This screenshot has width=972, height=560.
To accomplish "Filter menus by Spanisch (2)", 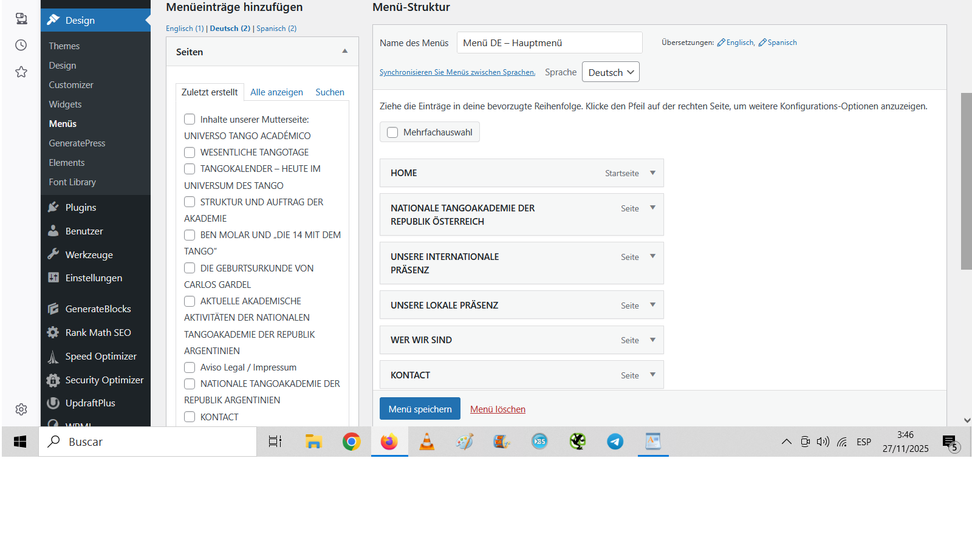I will point(276,29).
